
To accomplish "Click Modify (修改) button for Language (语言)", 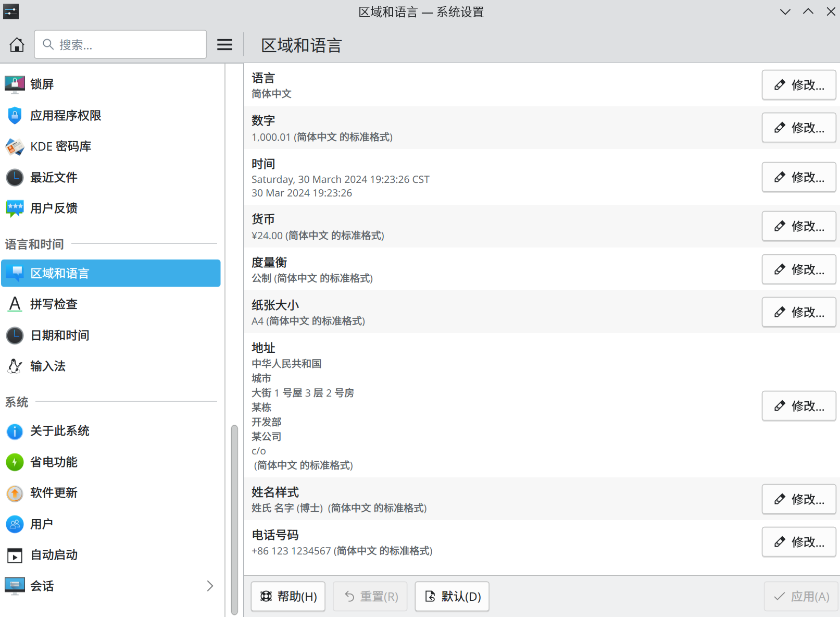I will pos(798,85).
